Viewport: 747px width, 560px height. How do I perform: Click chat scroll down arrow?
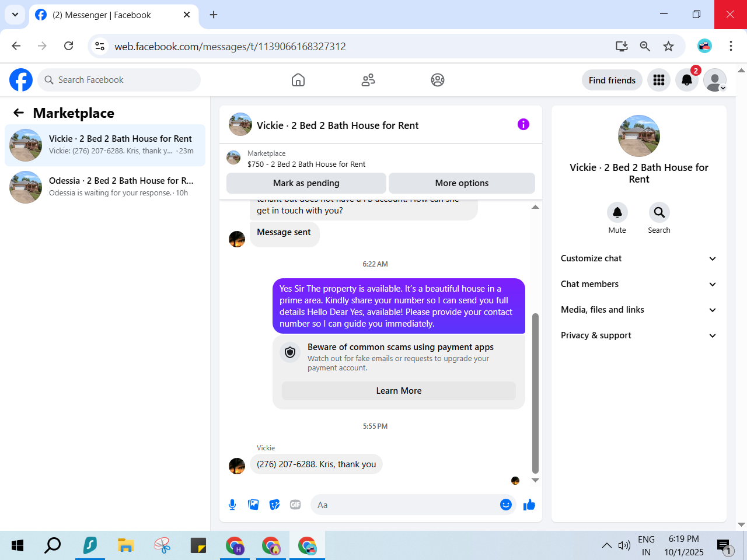point(535,481)
